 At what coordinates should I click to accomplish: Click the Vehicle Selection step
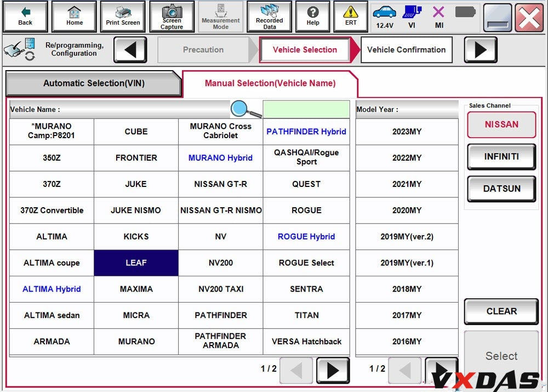pos(305,50)
